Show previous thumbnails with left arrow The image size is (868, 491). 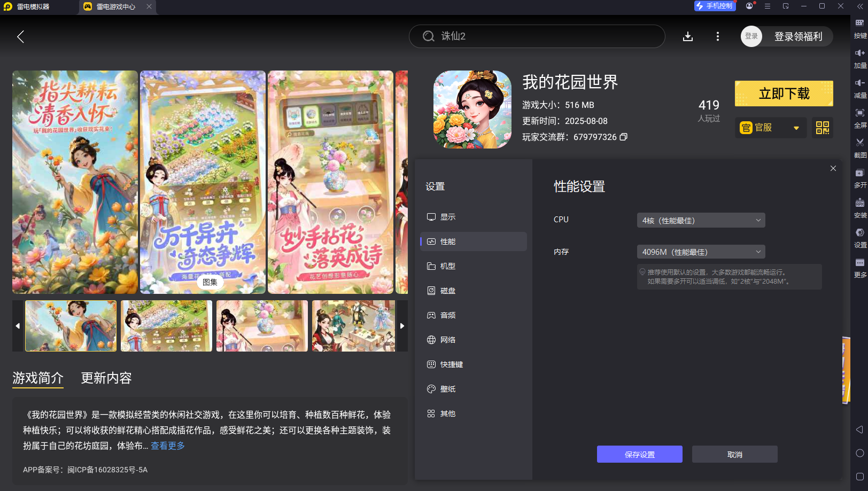tap(18, 325)
